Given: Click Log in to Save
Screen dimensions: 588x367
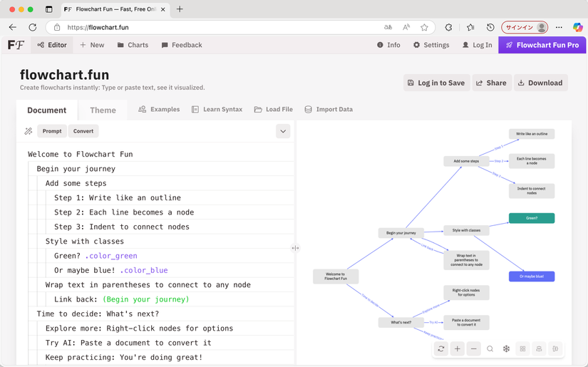Looking at the screenshot, I should pyautogui.click(x=436, y=83).
